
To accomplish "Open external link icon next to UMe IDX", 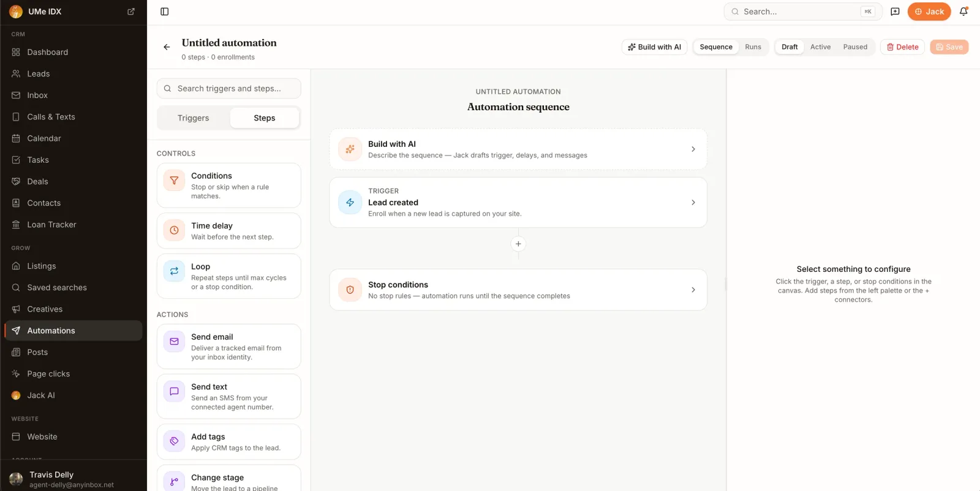I will click(131, 12).
